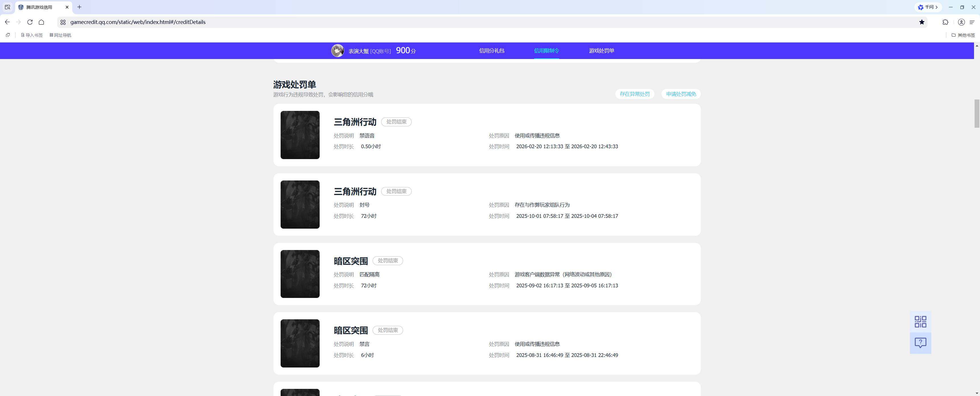980x396 pixels.
Task: Click the game thumbnail of the 禁语音 penalty
Action: tap(300, 135)
